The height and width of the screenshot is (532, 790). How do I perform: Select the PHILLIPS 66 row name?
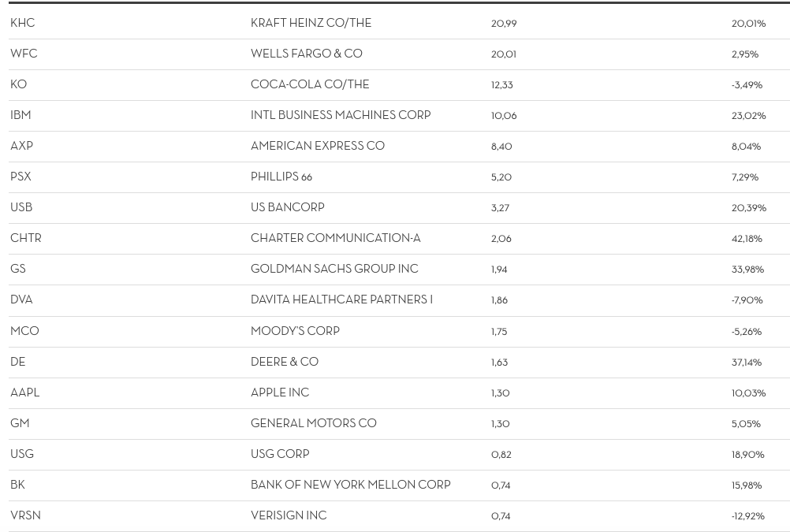coord(281,177)
